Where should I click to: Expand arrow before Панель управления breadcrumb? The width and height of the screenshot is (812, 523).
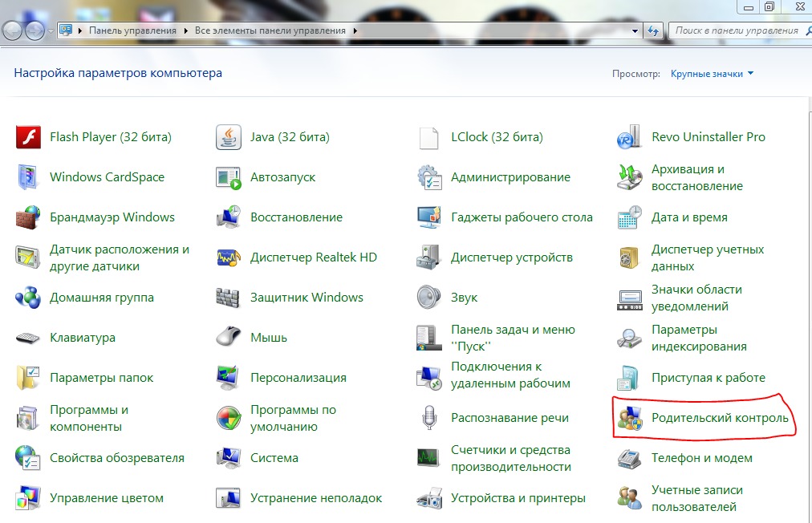pyautogui.click(x=80, y=31)
